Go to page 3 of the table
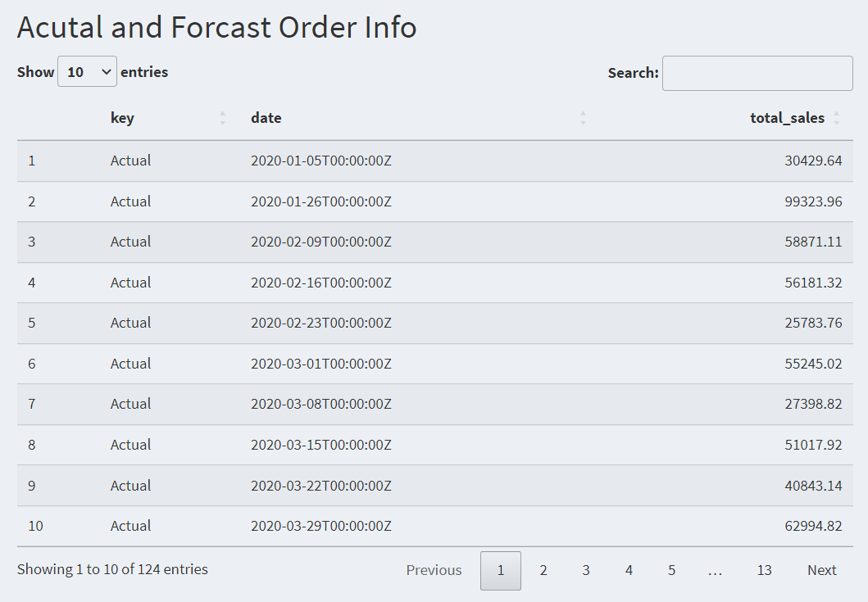 (x=586, y=570)
